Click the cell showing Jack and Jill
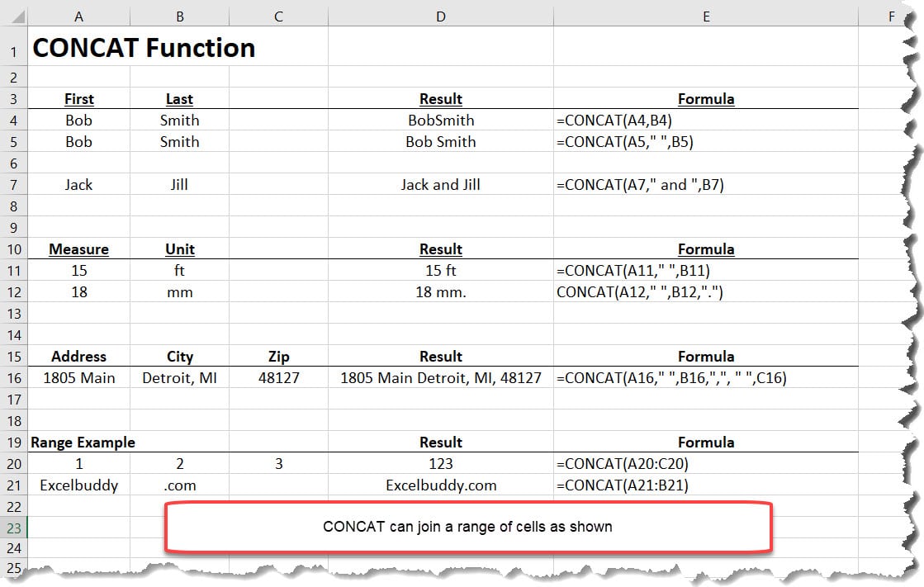924x587 pixels. [440, 184]
